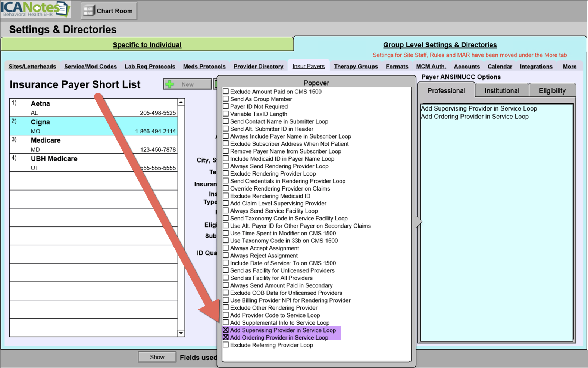Viewport: 588px width, 368px height.
Task: Click the ICANotes logo
Action: [x=35, y=9]
